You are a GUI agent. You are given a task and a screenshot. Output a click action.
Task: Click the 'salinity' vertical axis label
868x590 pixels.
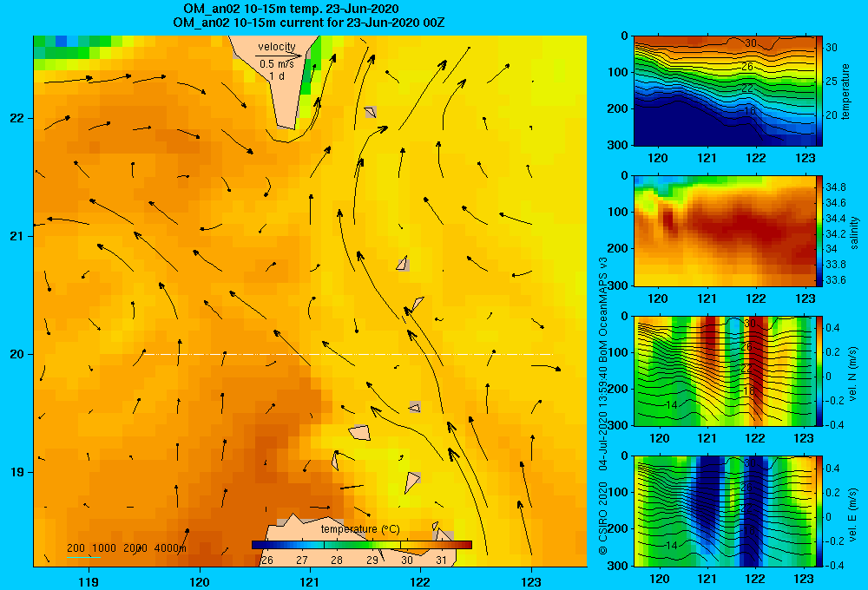click(x=855, y=233)
